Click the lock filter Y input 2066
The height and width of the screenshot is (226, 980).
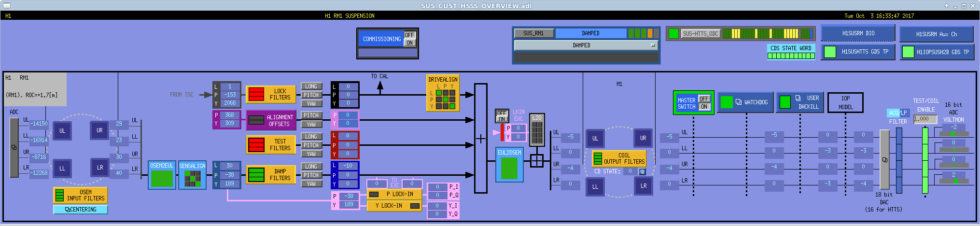tap(230, 103)
